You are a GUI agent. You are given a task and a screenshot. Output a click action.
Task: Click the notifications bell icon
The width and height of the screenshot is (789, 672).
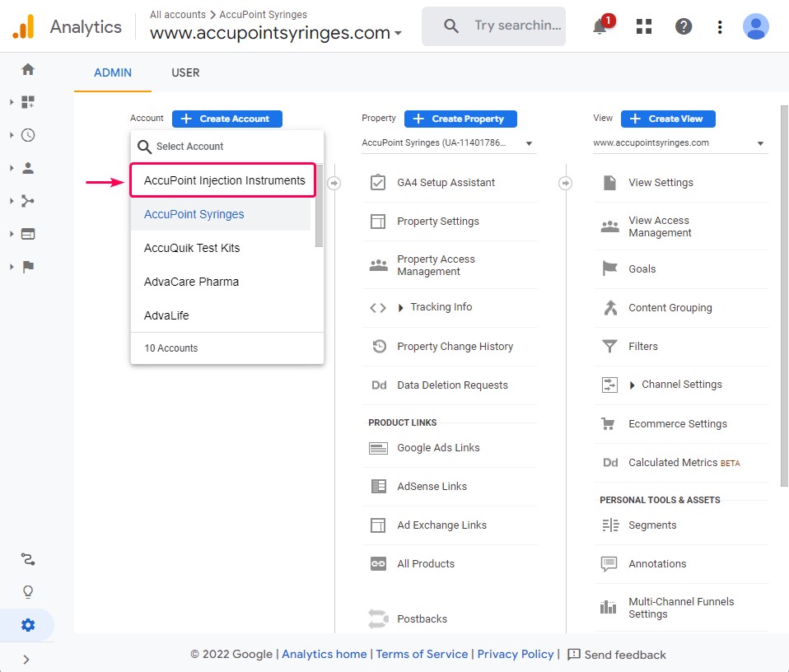tap(600, 26)
